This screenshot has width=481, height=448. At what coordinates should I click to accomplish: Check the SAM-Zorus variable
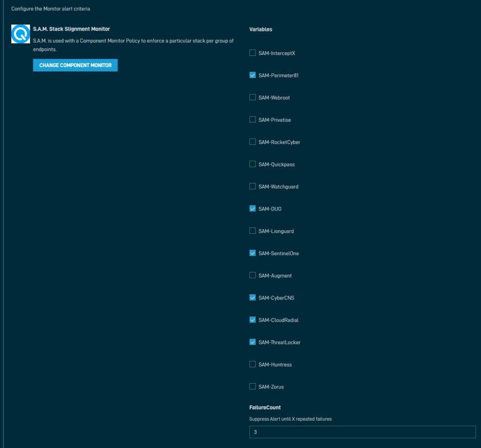click(252, 386)
